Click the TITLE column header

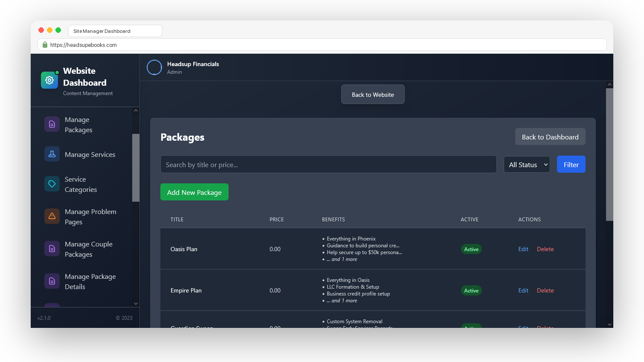(x=177, y=220)
